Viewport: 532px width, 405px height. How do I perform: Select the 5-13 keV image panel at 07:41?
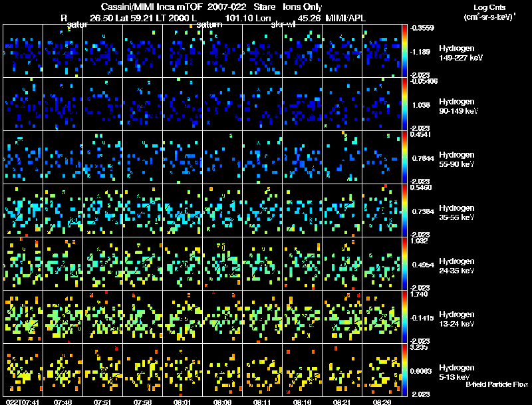[23, 370]
